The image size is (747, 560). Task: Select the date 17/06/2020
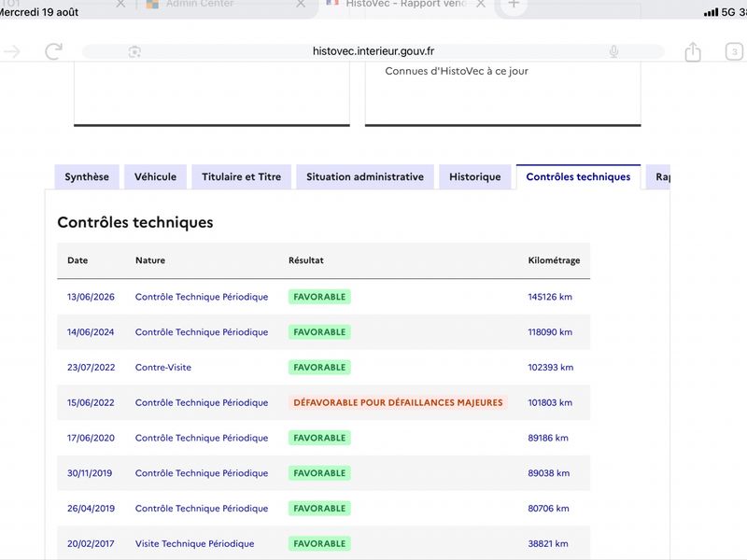coord(91,438)
